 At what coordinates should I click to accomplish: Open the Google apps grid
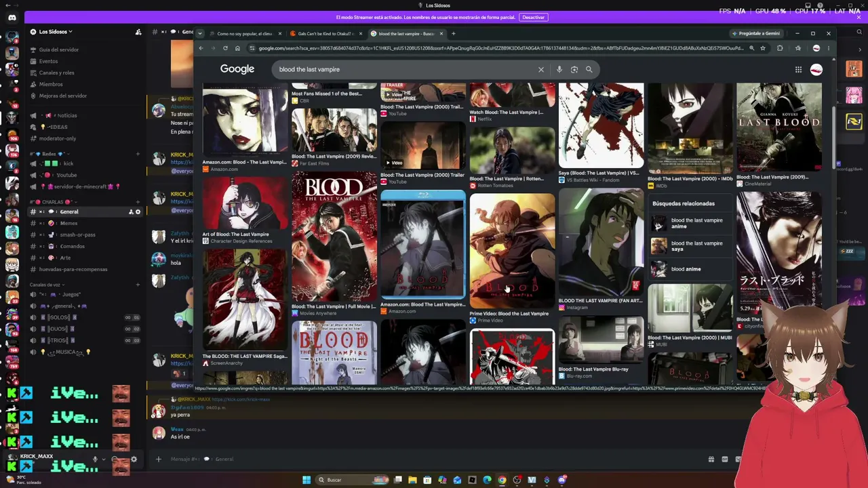[x=798, y=69]
